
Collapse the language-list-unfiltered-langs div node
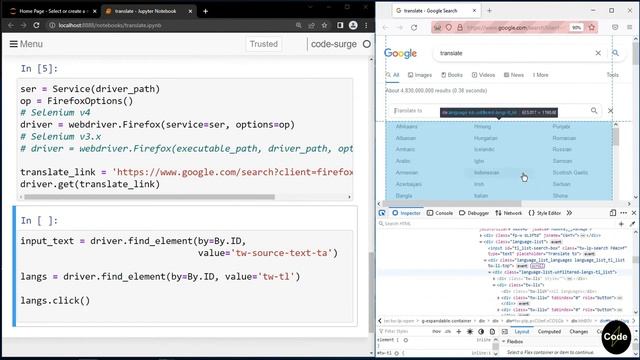point(490,272)
